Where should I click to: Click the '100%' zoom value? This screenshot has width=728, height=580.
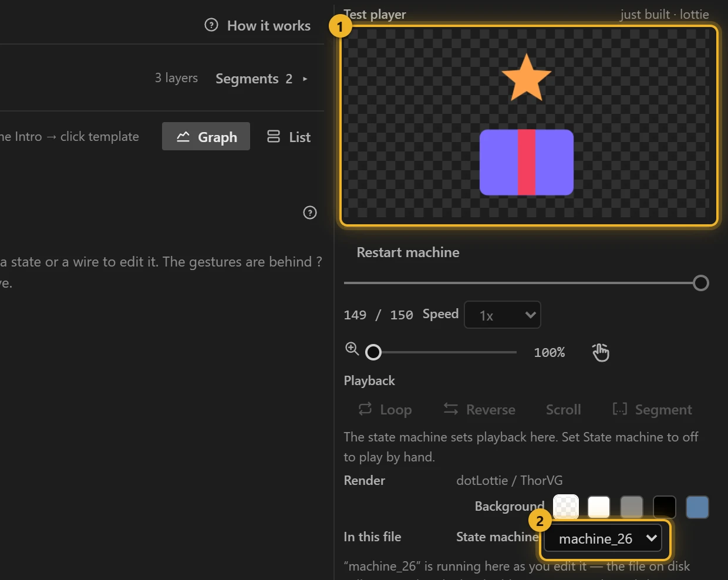[x=550, y=352]
